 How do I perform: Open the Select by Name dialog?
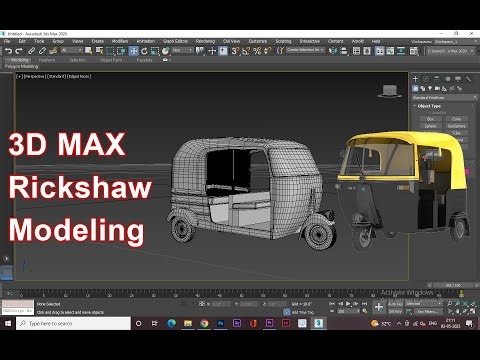click(x=99, y=51)
